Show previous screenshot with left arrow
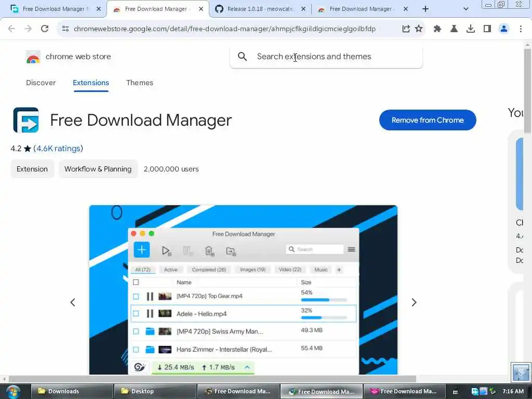Viewport: 532px width, 399px height. click(73, 302)
